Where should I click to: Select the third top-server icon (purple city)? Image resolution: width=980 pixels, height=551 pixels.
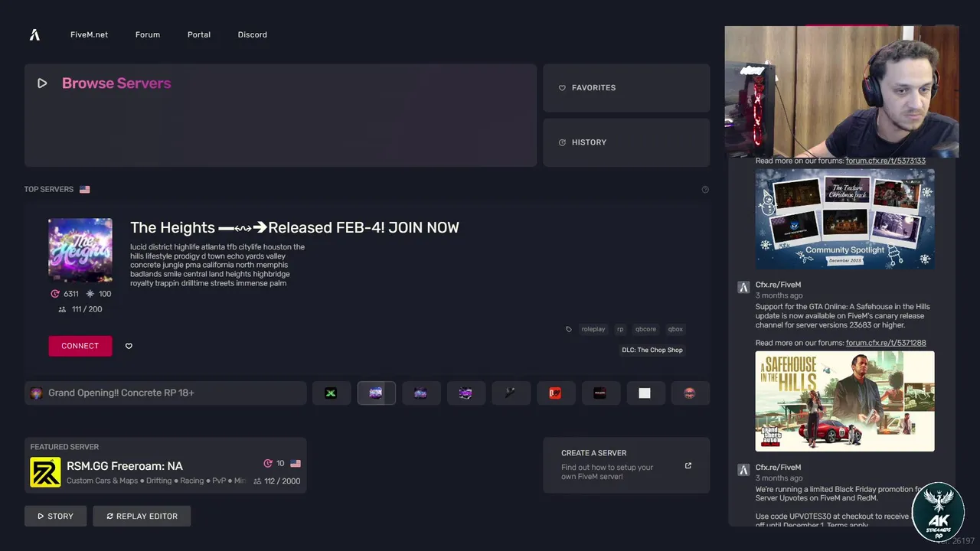pyautogui.click(x=421, y=393)
